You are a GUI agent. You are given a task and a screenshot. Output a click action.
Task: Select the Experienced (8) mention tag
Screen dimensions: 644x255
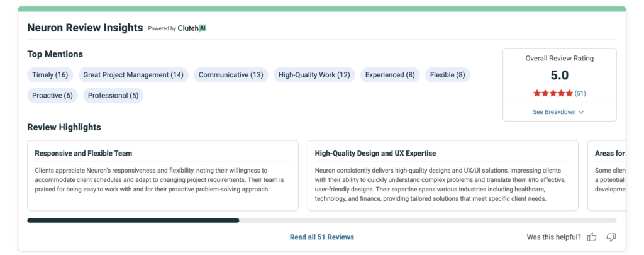pyautogui.click(x=390, y=75)
